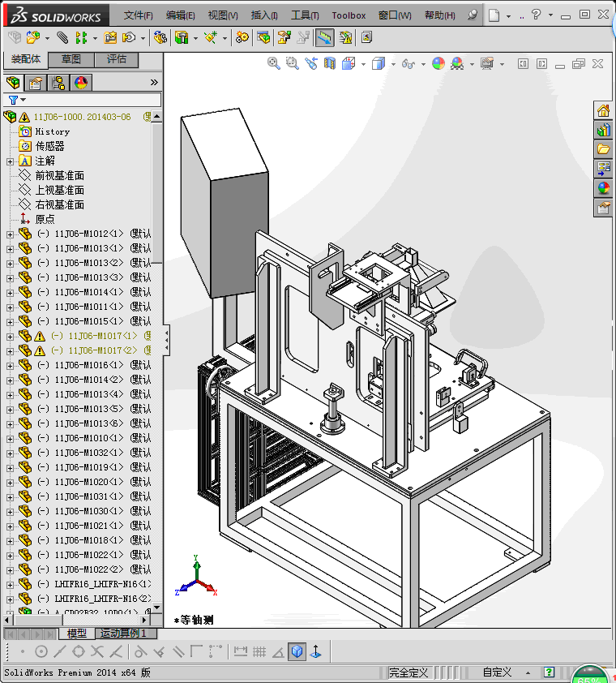This screenshot has width=616, height=683.
Task: Switch to the 草图 tab
Action: point(71,60)
